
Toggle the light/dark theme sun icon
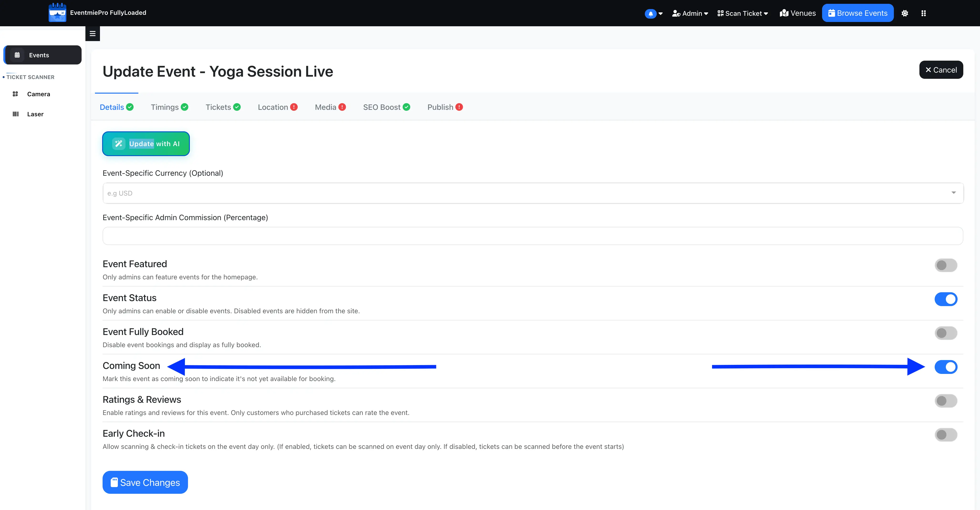pyautogui.click(x=905, y=13)
